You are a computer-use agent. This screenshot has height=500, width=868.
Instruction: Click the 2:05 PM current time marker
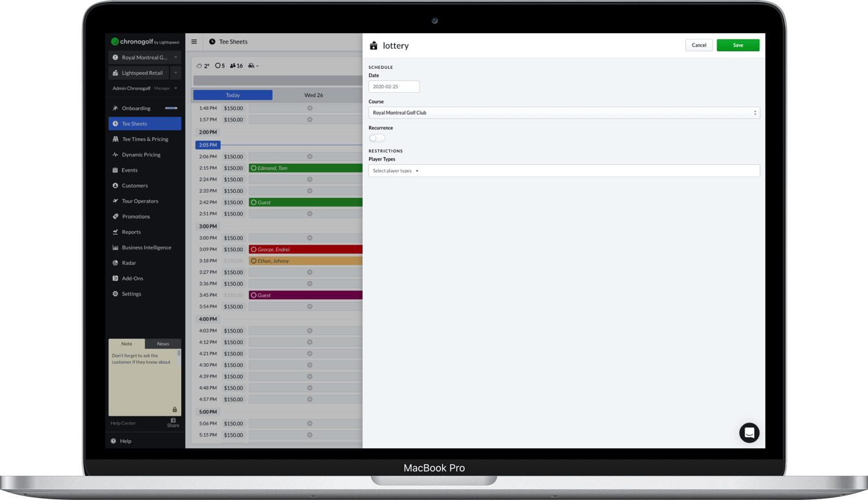(208, 145)
